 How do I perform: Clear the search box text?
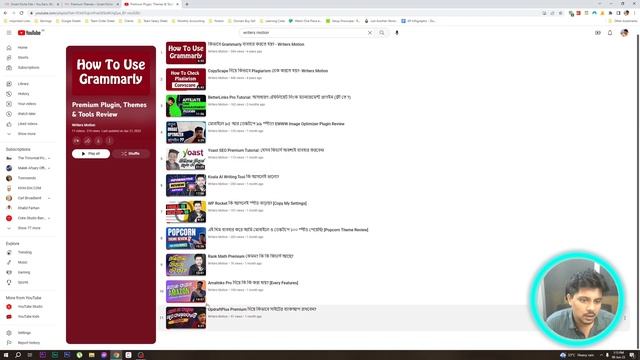click(370, 33)
